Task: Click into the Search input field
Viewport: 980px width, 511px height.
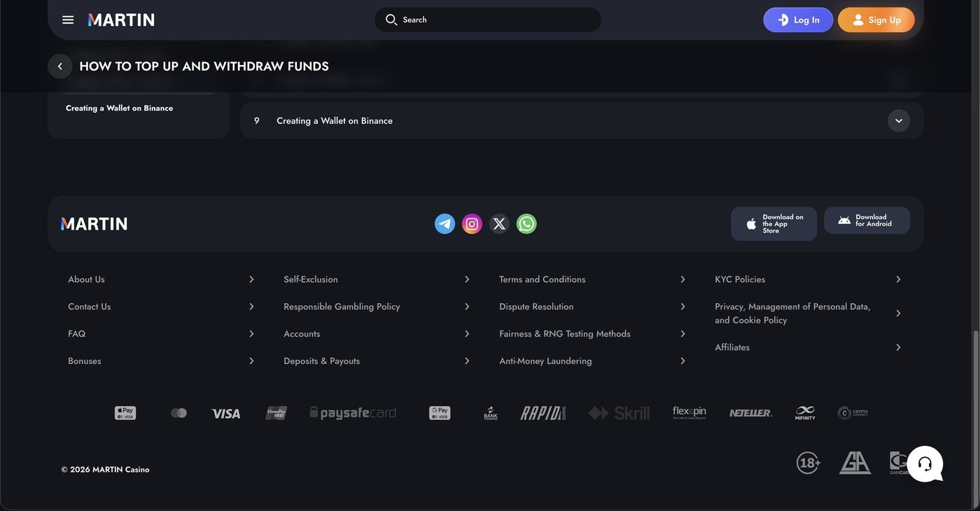Action: click(x=488, y=20)
